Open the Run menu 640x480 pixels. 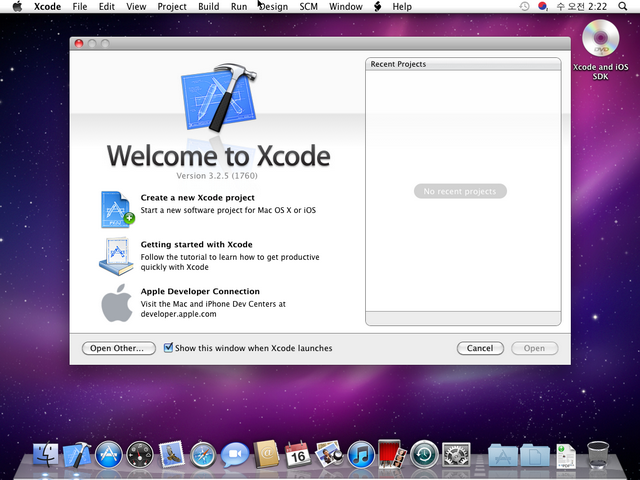coord(239,7)
